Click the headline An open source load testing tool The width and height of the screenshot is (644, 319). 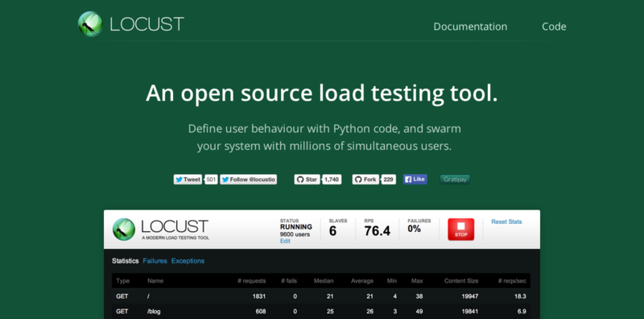click(x=321, y=93)
